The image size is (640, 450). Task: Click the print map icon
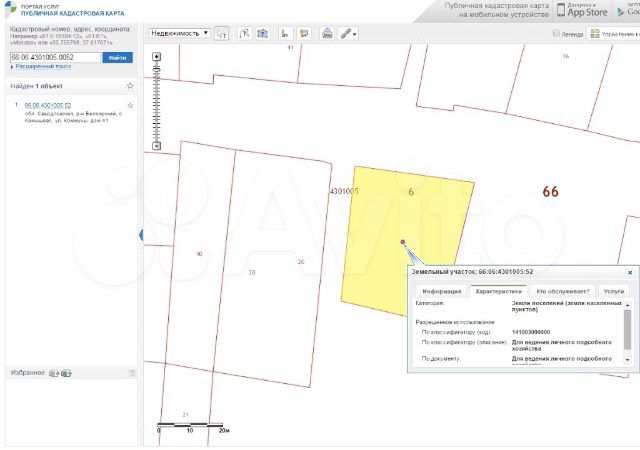(327, 33)
